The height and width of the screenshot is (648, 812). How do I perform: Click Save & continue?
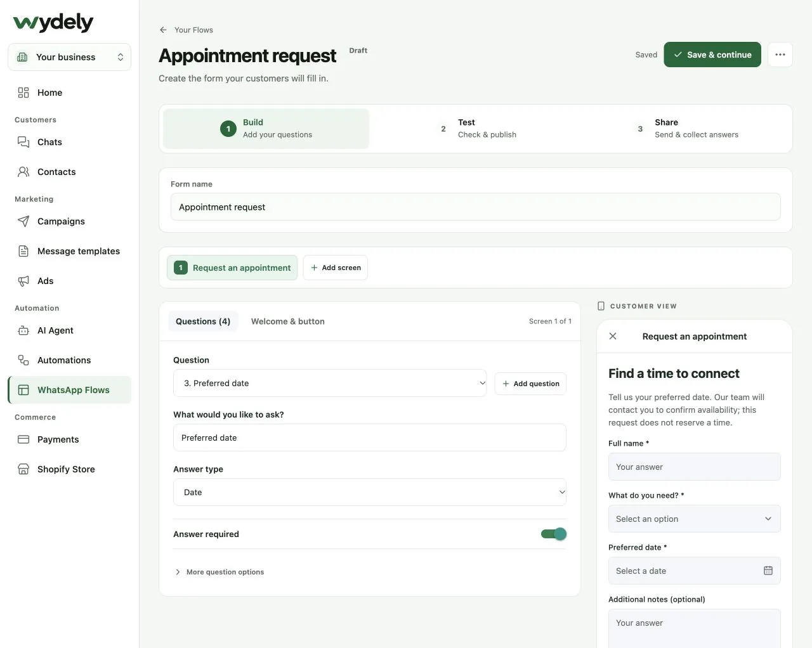[712, 55]
